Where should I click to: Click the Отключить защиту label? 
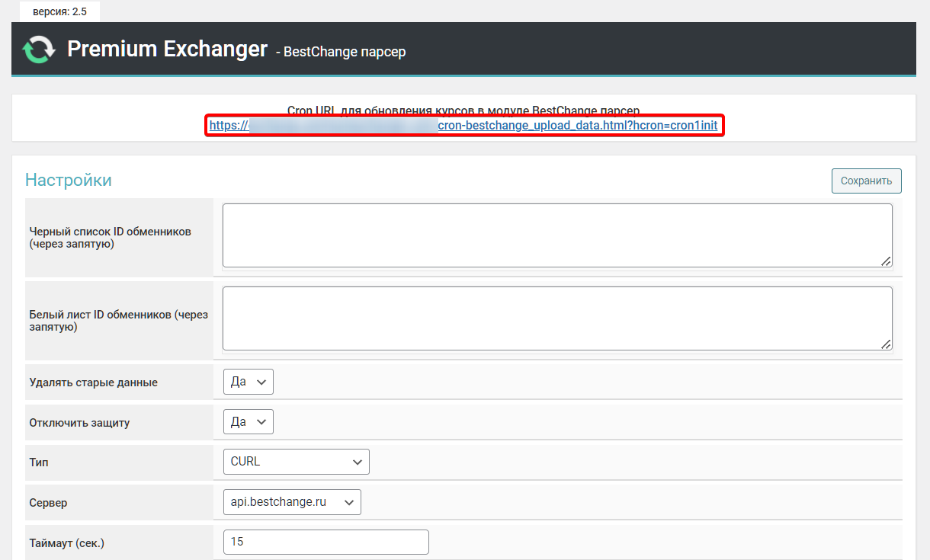pos(79,422)
